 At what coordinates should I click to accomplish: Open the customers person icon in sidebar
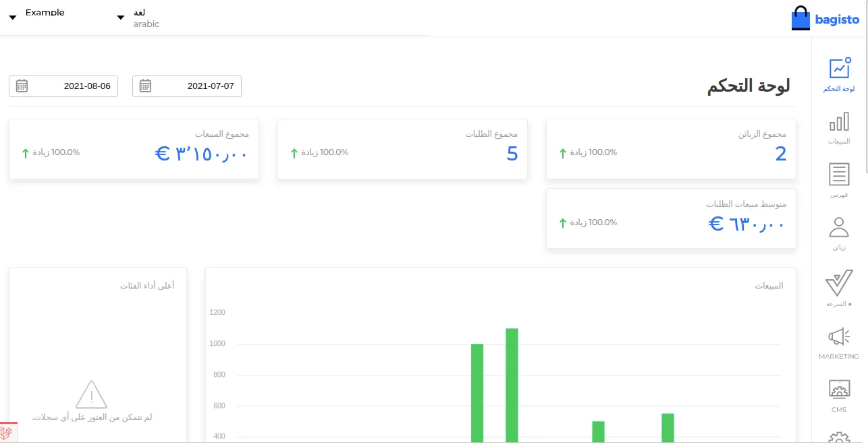(x=839, y=227)
